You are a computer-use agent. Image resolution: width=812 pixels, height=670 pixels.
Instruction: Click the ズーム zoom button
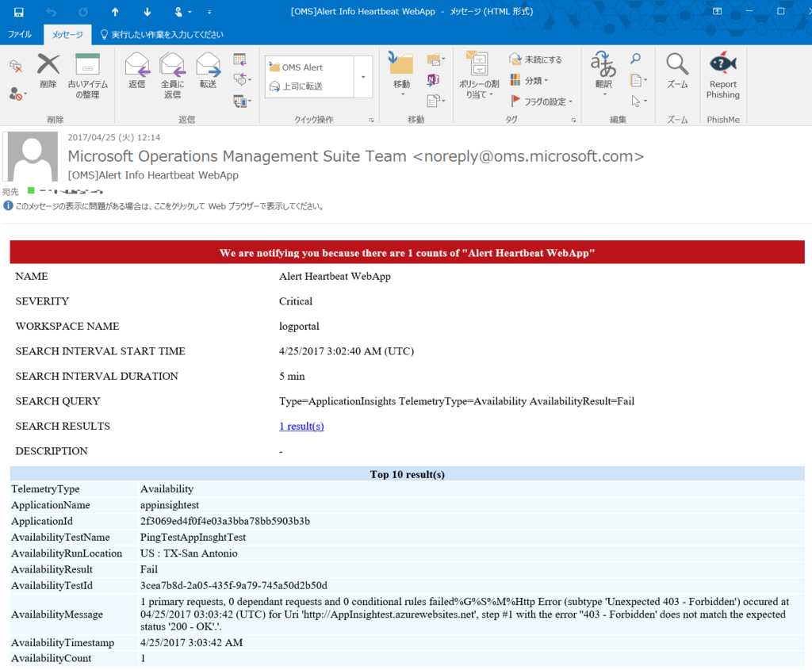(677, 71)
